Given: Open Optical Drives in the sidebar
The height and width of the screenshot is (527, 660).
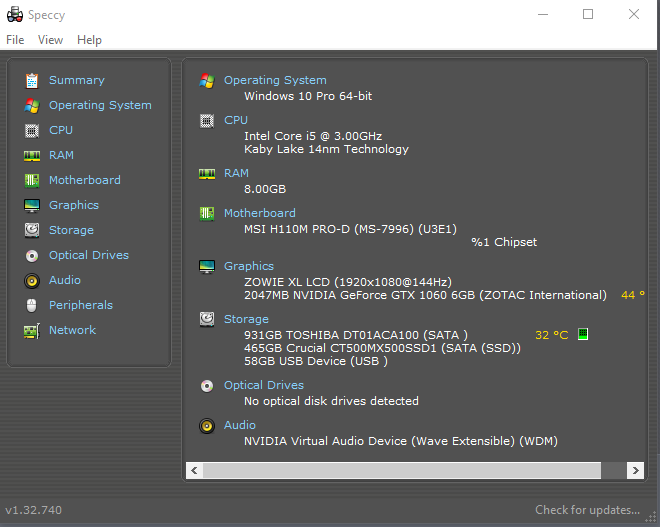Looking at the screenshot, I should click(89, 255).
